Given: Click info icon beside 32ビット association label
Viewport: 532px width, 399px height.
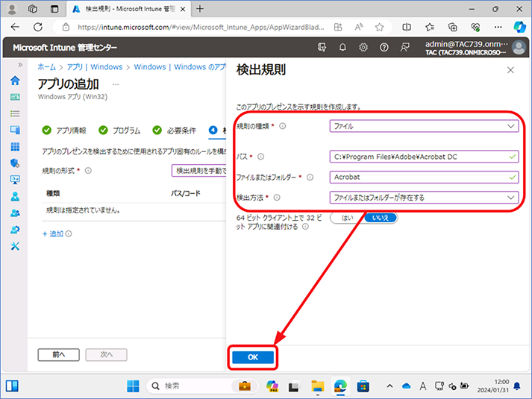Looking at the screenshot, I should [x=305, y=227].
